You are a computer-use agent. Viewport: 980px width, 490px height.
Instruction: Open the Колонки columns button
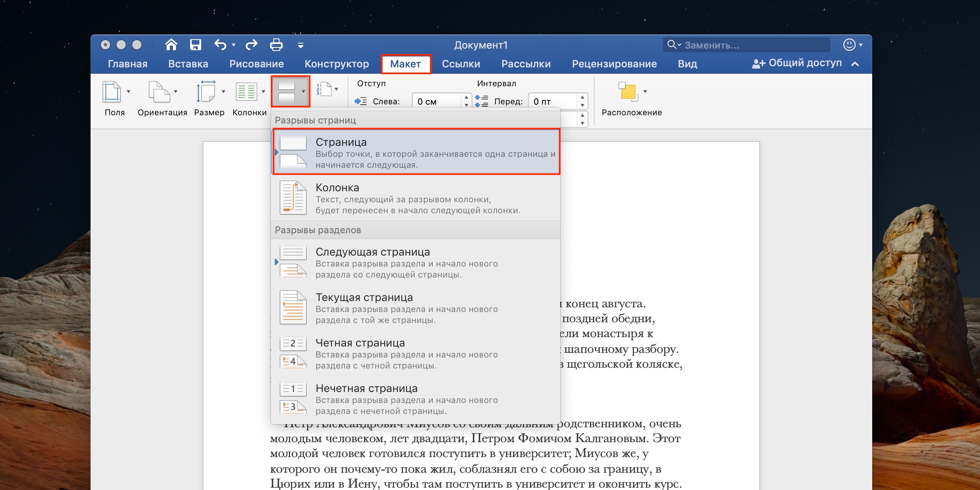247,91
